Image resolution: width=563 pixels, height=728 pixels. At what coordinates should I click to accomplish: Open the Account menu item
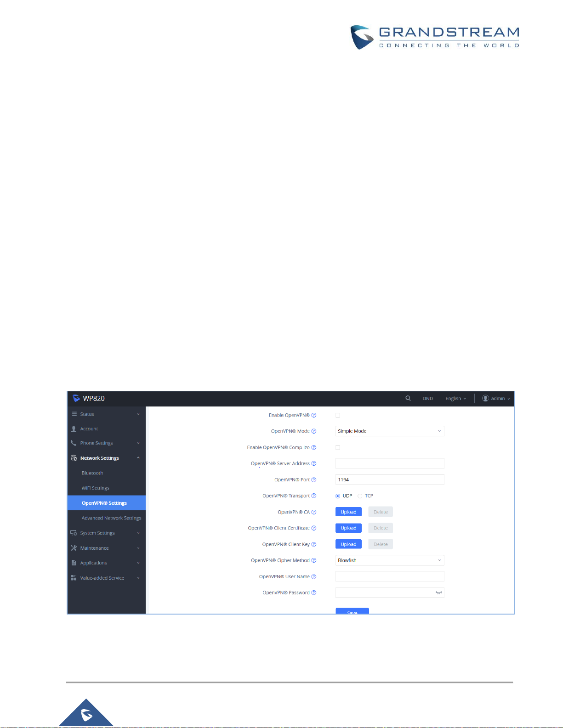107,429
